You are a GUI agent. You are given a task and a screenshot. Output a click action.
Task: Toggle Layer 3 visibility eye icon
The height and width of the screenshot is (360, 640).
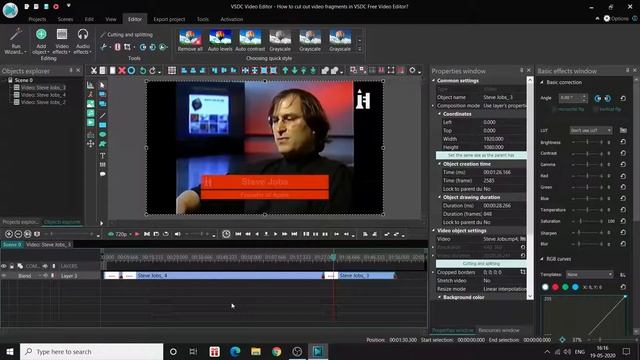4,276
